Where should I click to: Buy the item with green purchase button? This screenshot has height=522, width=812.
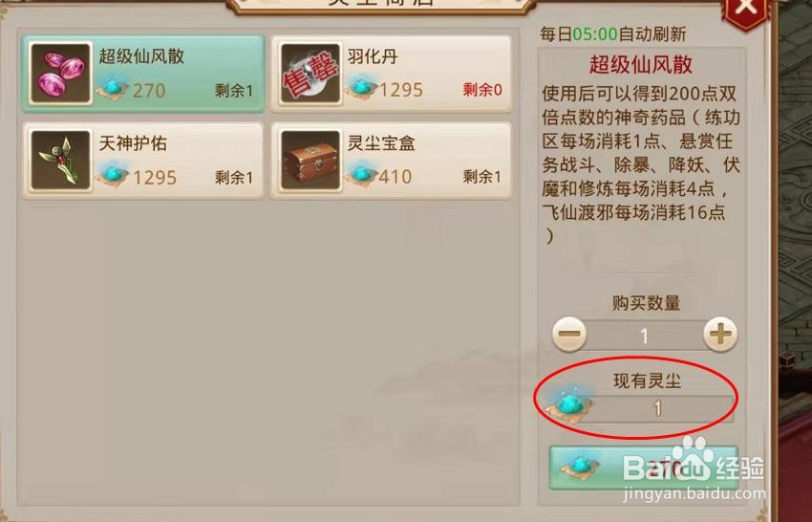pyautogui.click(x=643, y=468)
